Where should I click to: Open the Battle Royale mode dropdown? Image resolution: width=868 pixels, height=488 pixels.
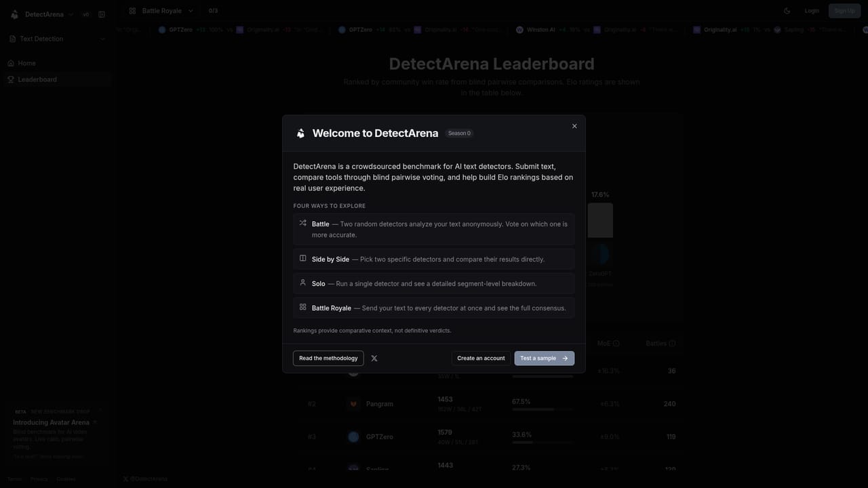161,11
